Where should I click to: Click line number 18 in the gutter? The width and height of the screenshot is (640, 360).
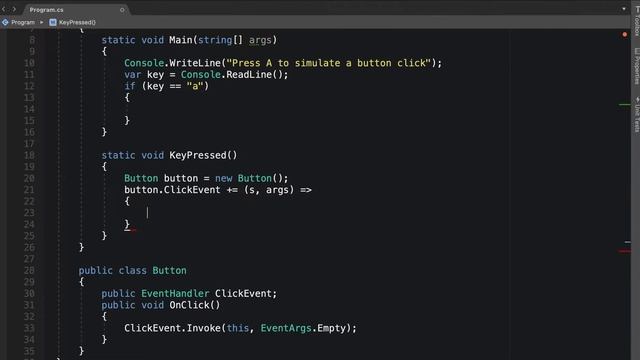coord(29,155)
